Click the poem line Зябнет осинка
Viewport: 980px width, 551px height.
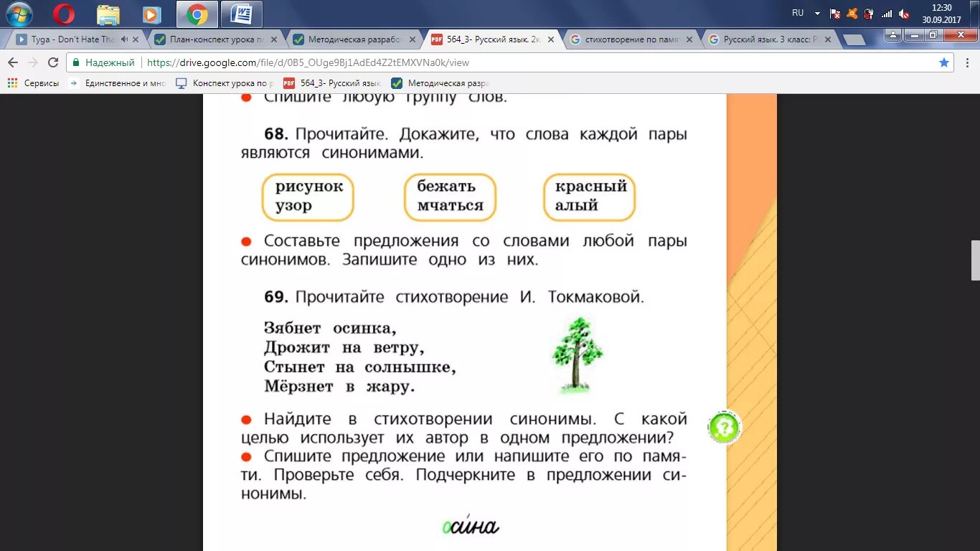tap(330, 328)
